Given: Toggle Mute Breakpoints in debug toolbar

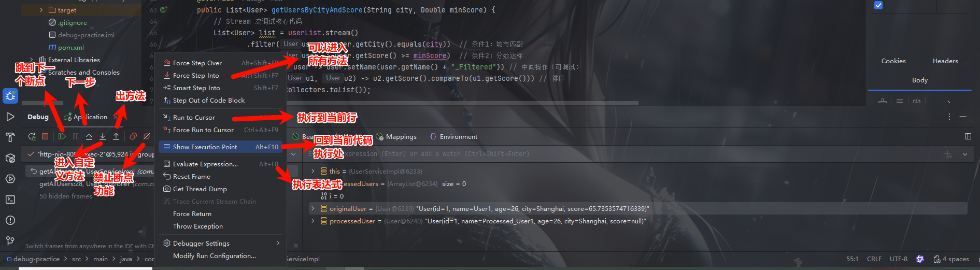Looking at the screenshot, I should tap(147, 136).
